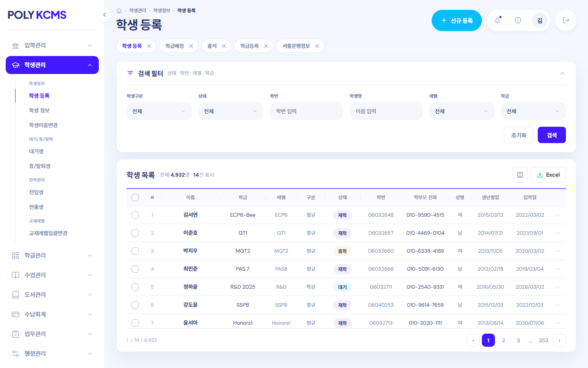Open row actions for 강도윤
This screenshot has width=588, height=368.
558,305
